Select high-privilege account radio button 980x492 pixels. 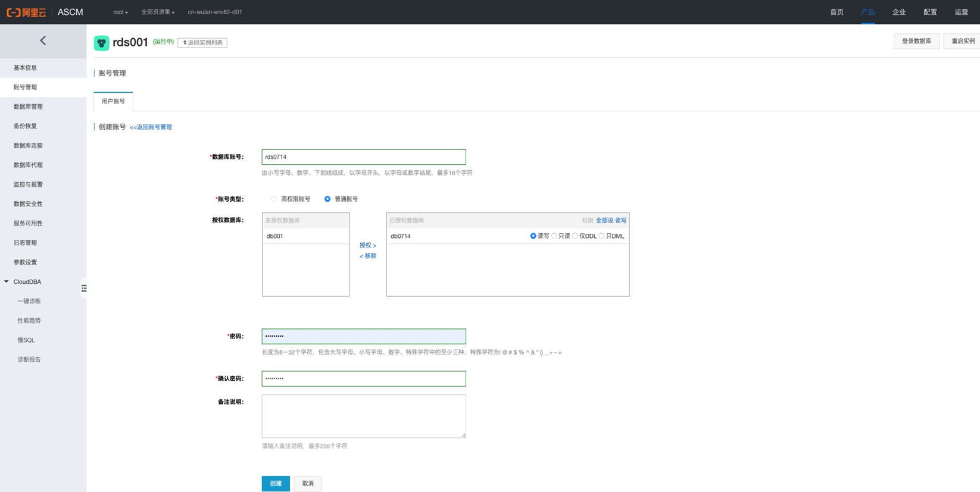(x=274, y=199)
